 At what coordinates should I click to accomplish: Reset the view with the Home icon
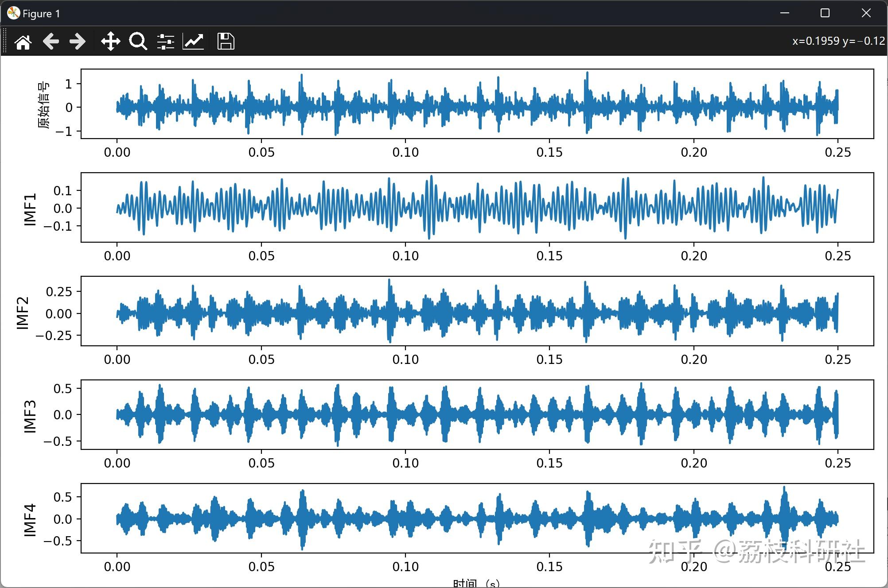(x=23, y=42)
